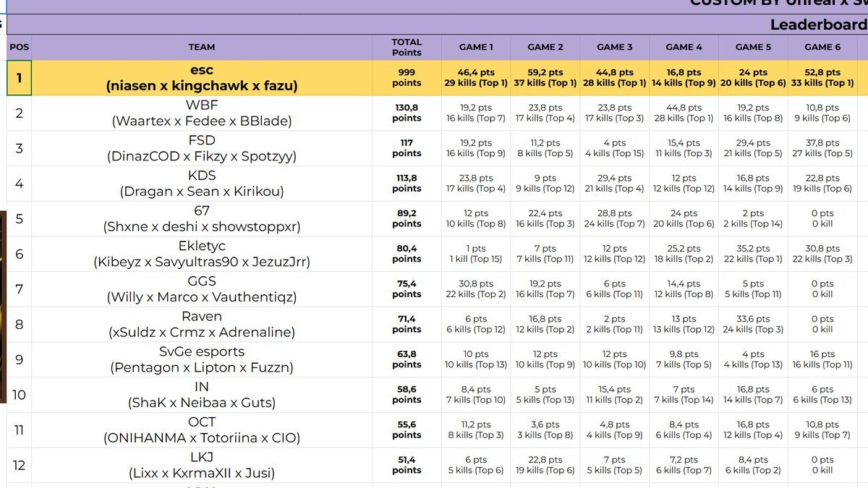Select position cell 1 with green border
This screenshot has height=488, width=868.
click(x=20, y=78)
